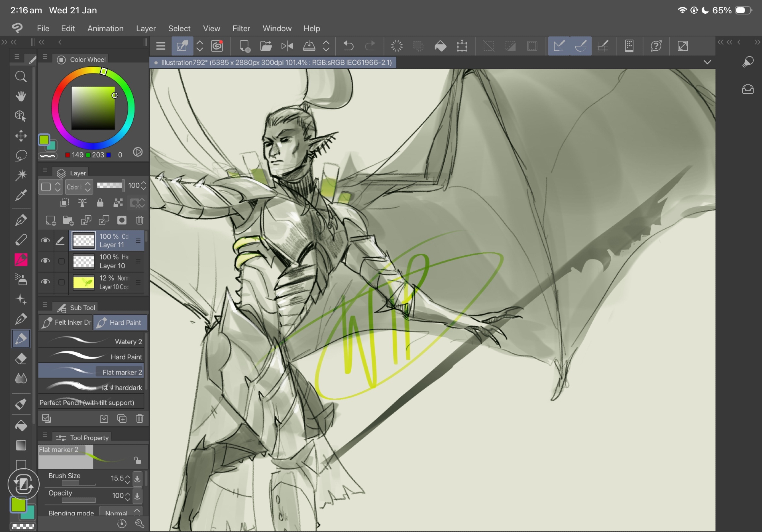Select the Fill bucket tool
Screen dimensions: 762x532
(21, 425)
